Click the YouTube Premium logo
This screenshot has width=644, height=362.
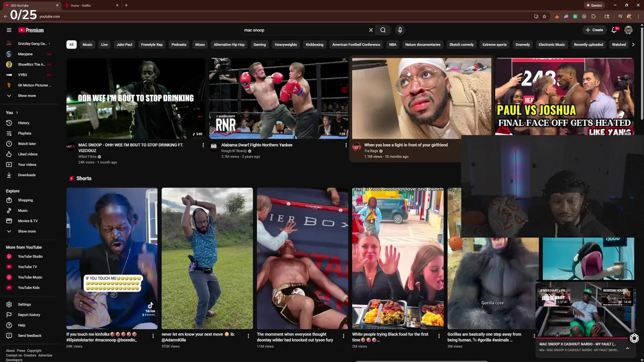point(31,30)
